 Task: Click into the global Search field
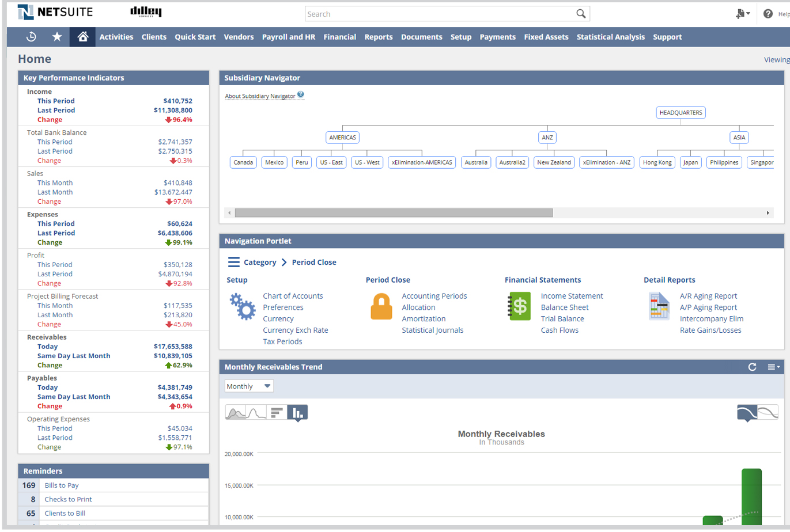[440, 14]
